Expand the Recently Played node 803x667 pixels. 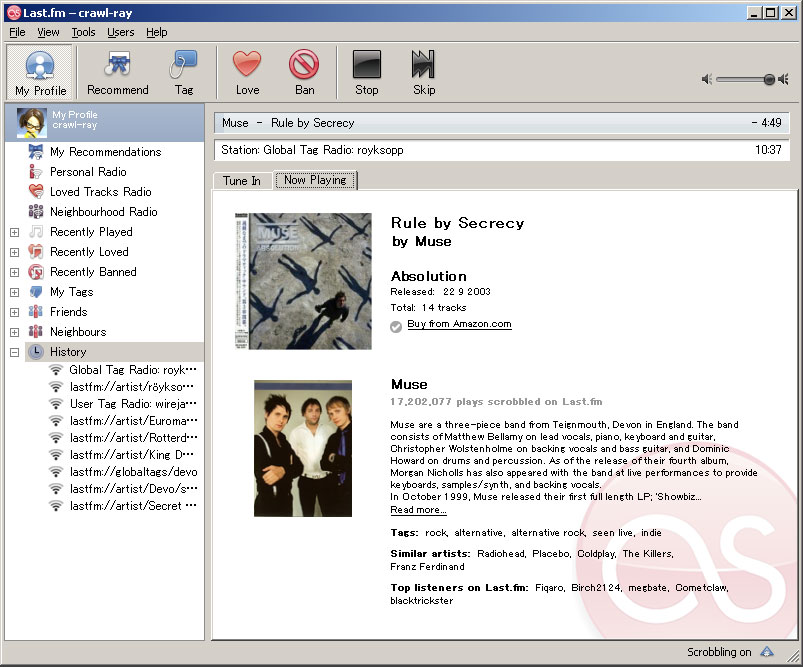[14, 232]
